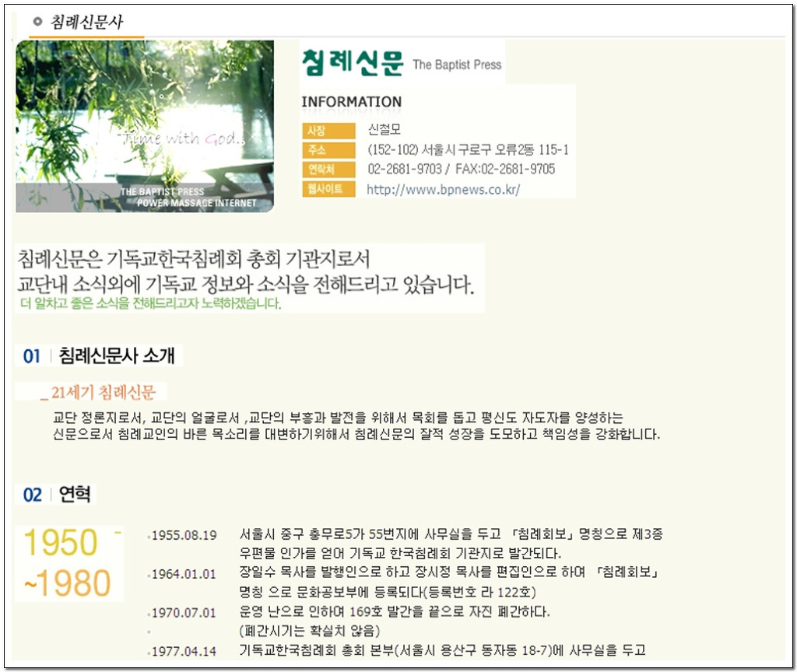
Task: Click section heading 02 연혁
Action: pos(56,494)
